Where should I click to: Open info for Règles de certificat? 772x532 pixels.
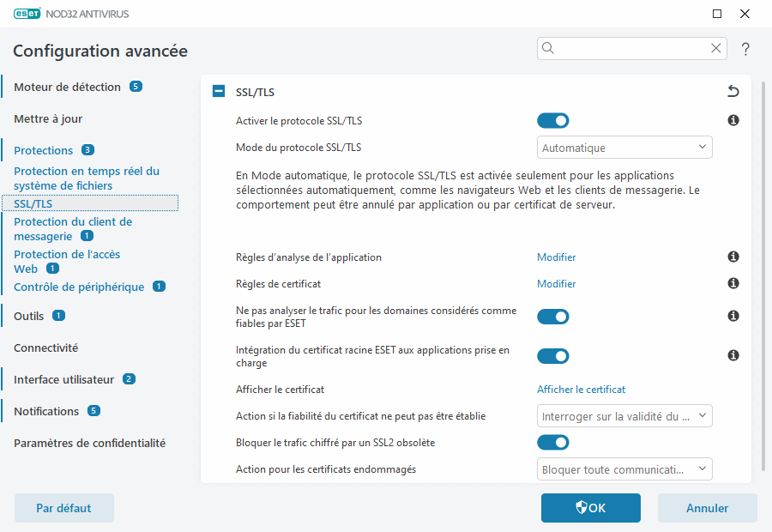(733, 283)
